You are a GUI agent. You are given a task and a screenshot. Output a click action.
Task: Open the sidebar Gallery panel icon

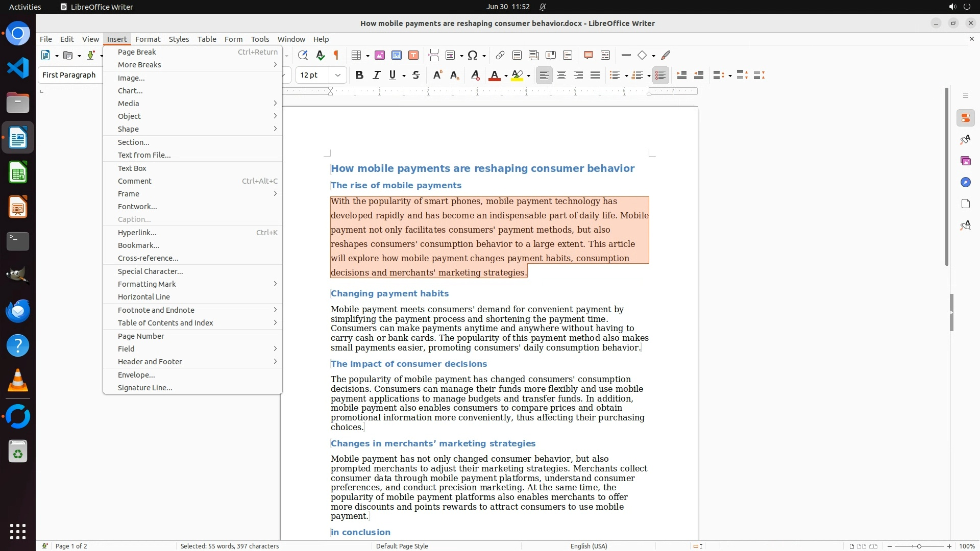tap(965, 161)
